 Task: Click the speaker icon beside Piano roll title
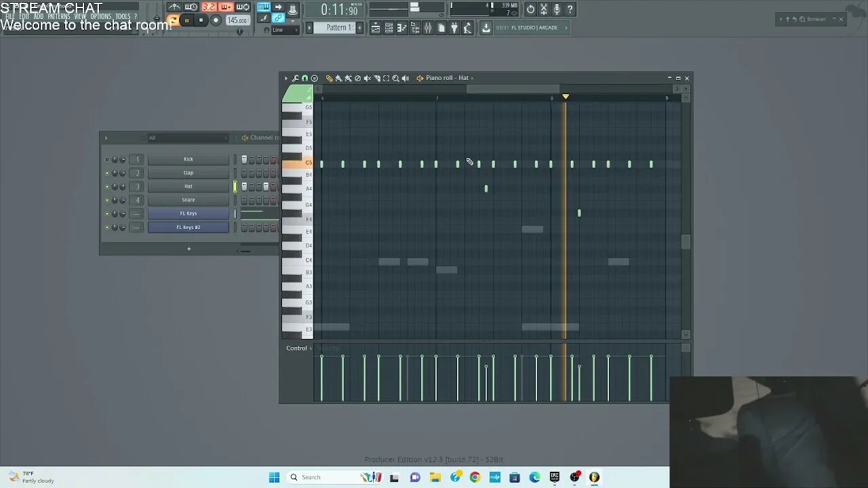(420, 78)
